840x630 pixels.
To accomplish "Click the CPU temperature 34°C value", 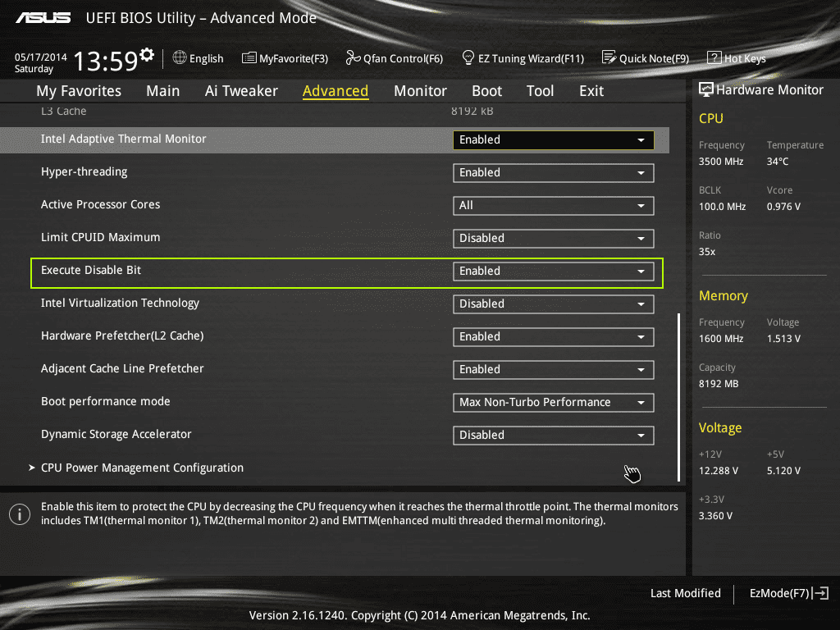I will pyautogui.click(x=778, y=162).
